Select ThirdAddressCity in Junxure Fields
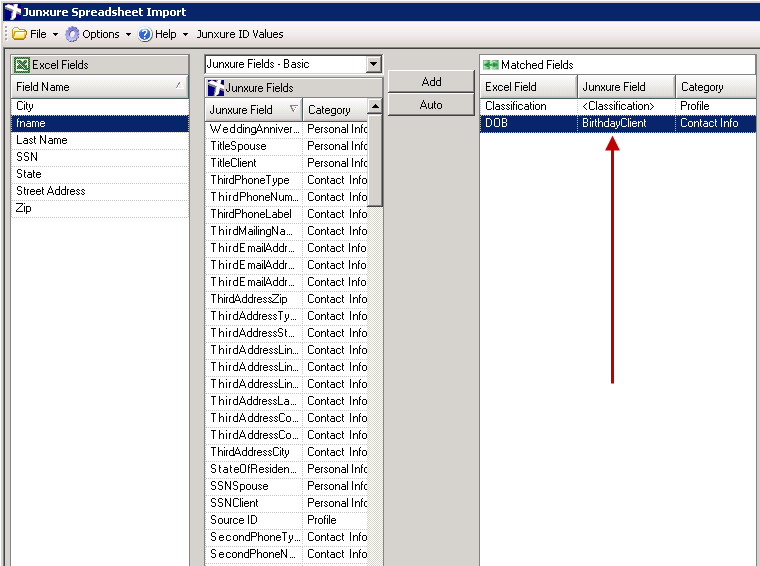Screen dimensions: 760x566 tap(286, 452)
